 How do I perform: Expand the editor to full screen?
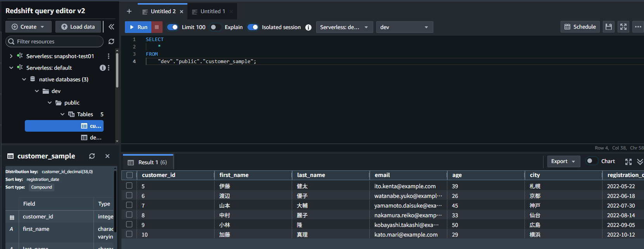pyautogui.click(x=623, y=27)
